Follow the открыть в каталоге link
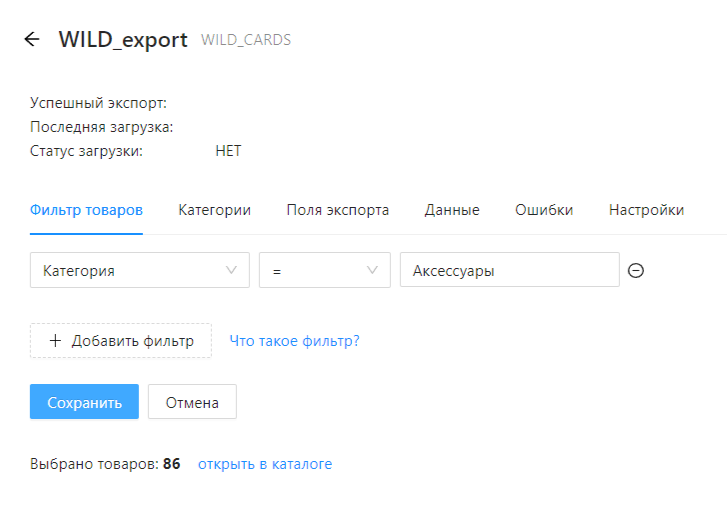 point(264,464)
